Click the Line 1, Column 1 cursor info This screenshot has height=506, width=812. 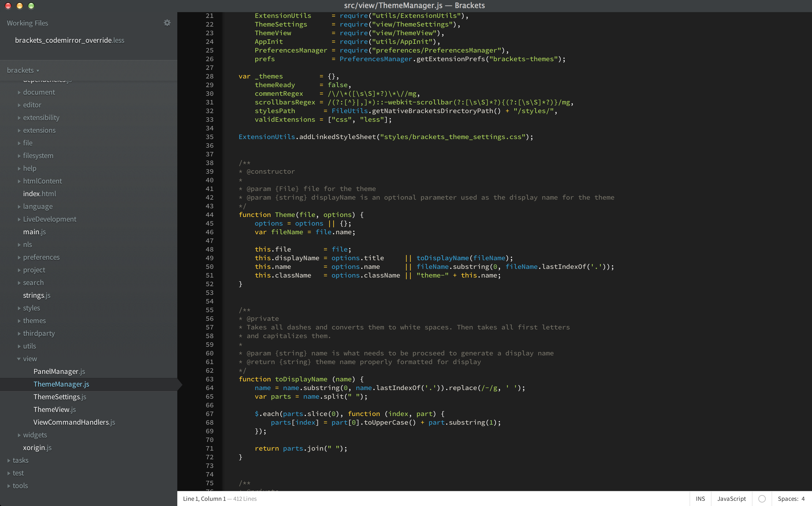tap(204, 498)
